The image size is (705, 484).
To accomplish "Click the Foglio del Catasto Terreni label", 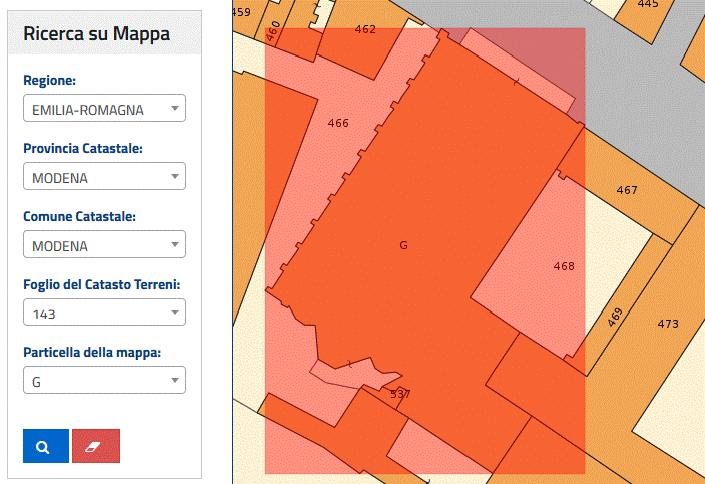I will click(x=102, y=284).
